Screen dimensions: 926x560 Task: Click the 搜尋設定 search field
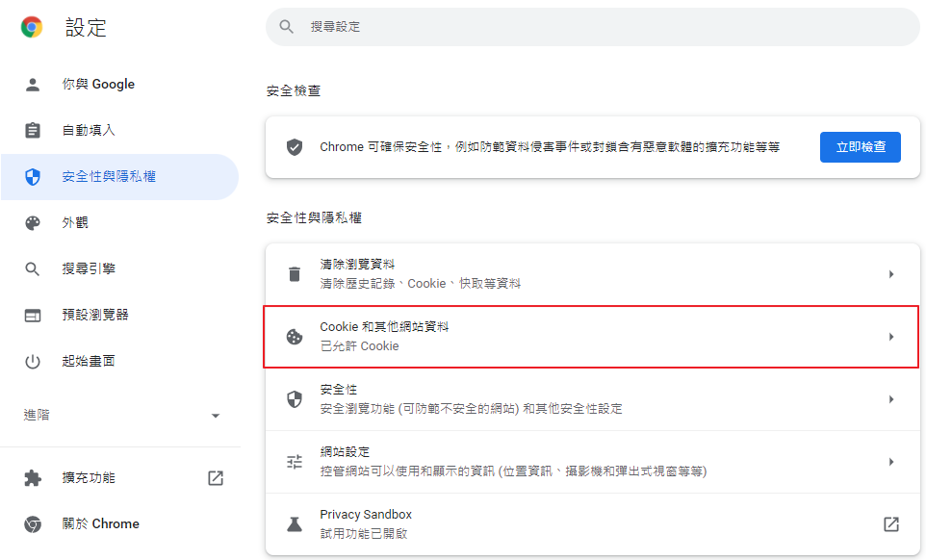(x=593, y=27)
